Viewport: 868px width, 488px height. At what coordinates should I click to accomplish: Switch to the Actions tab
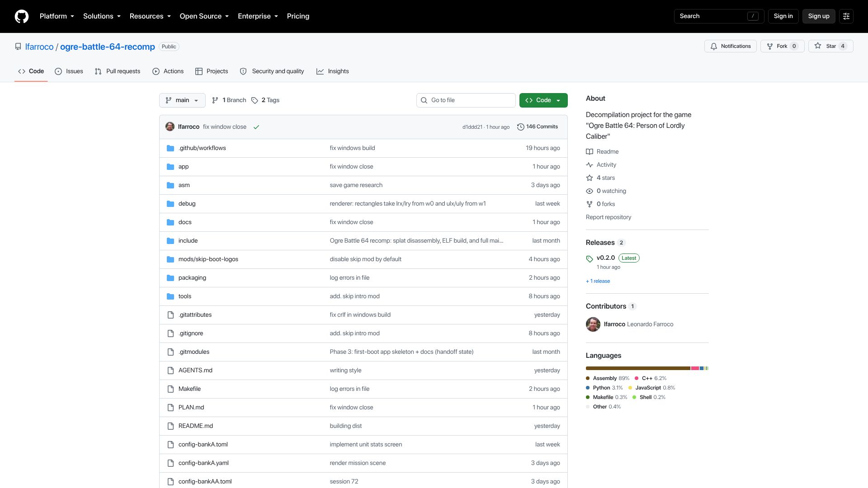tap(168, 71)
